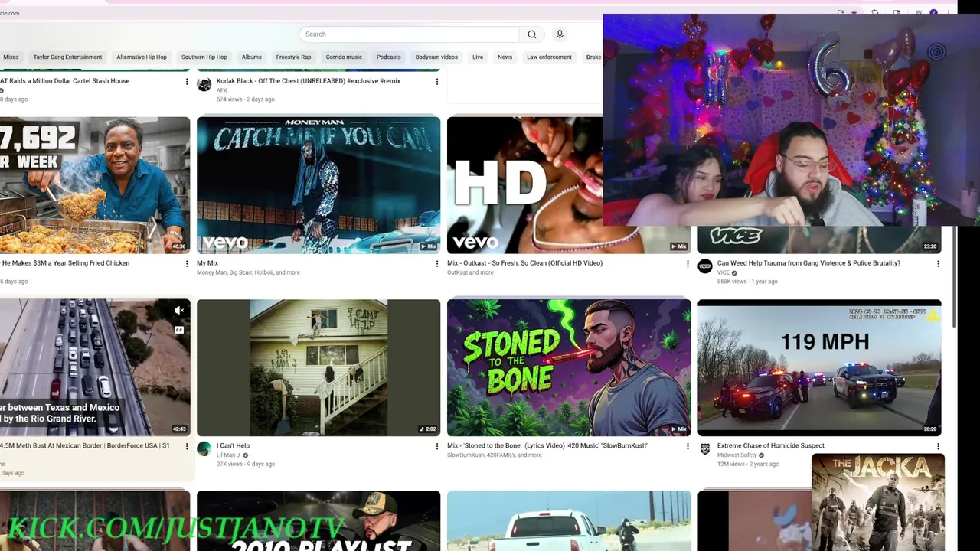
Task: Open three-dot menu for Stoned to the Bone mix
Action: (x=688, y=446)
